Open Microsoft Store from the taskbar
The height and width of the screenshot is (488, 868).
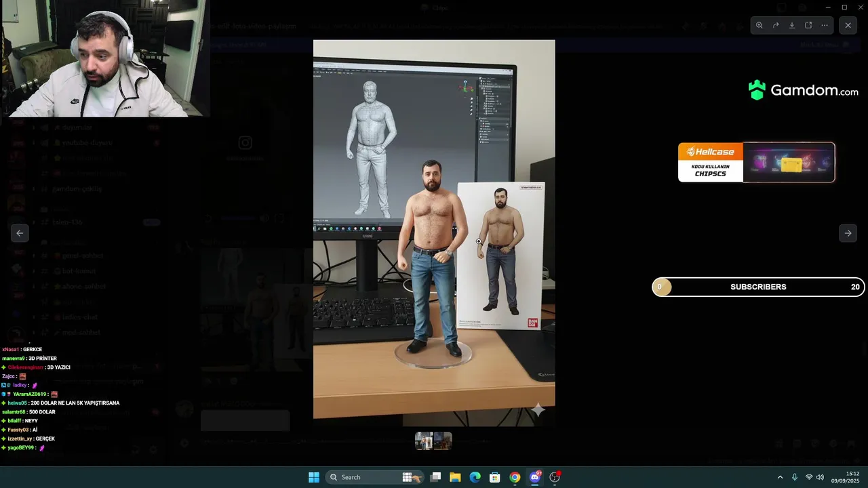(495, 477)
